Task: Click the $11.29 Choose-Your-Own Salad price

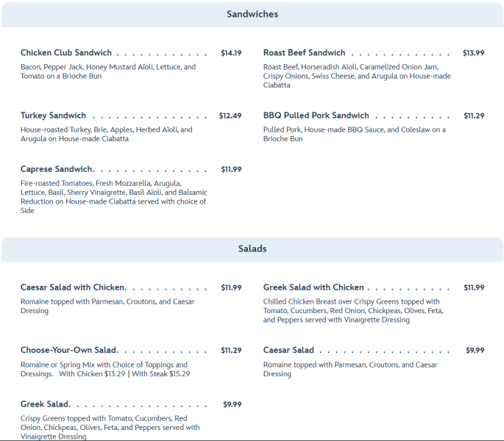Action: tap(231, 350)
